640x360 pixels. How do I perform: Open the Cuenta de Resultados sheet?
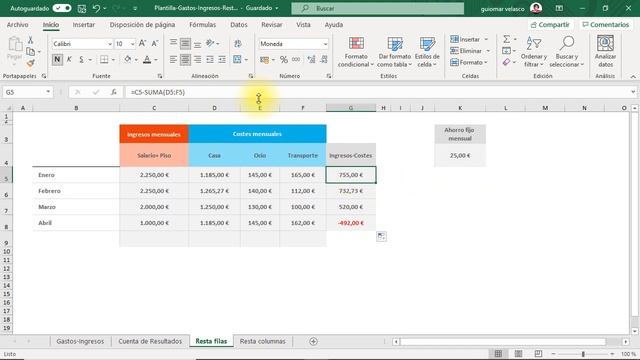(x=150, y=341)
